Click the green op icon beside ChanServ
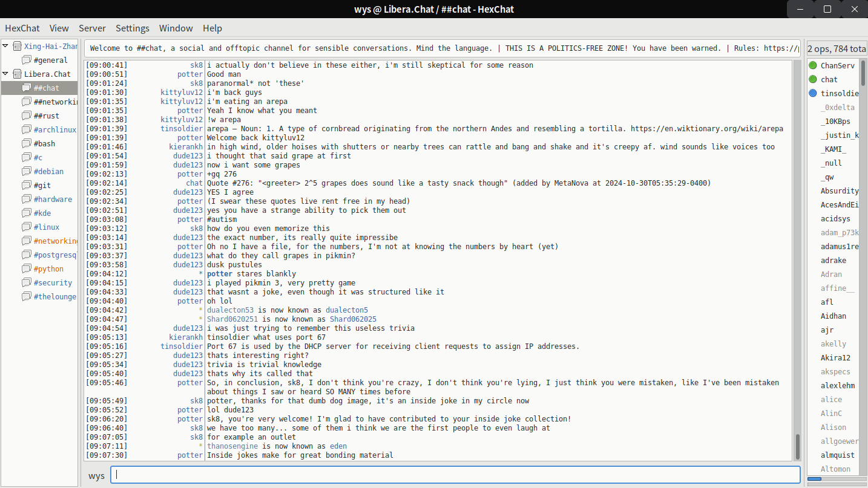Screen dimensions: 868x488 coord(813,65)
